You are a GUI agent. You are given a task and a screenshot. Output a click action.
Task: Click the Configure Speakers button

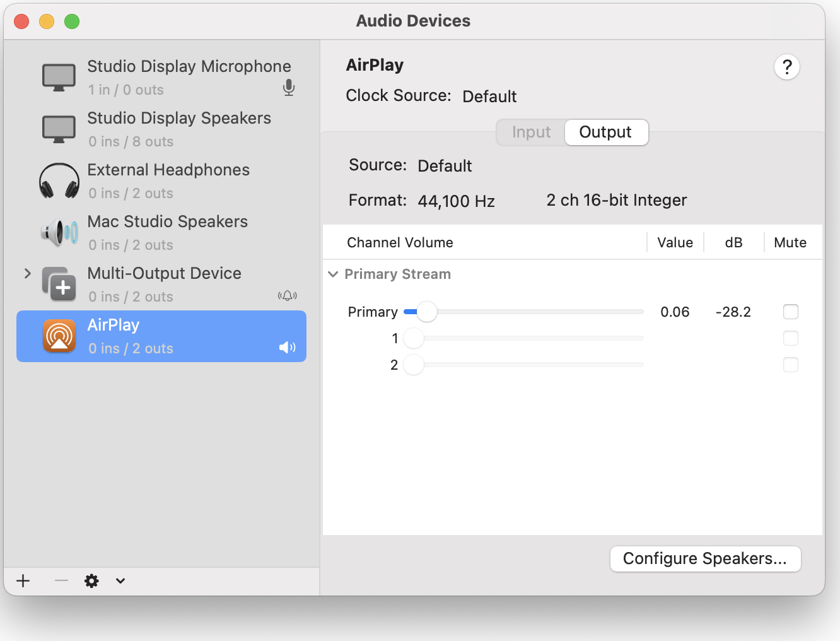point(705,559)
